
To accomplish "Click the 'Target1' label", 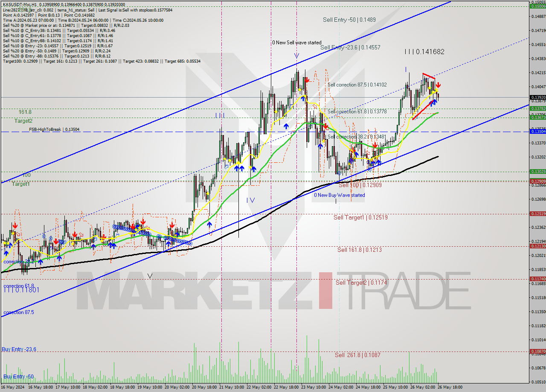I will tap(20, 184).
